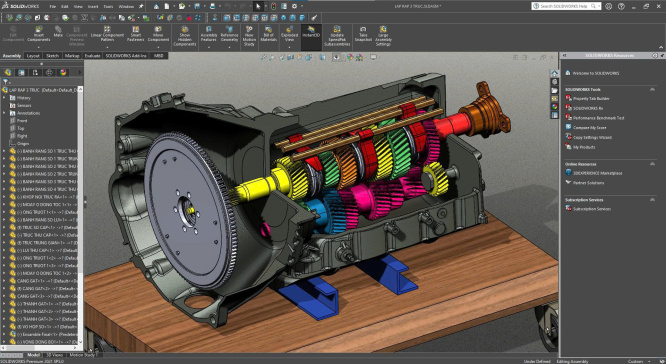Create a New Motion Study
This screenshot has width=666, height=364.
point(249,36)
